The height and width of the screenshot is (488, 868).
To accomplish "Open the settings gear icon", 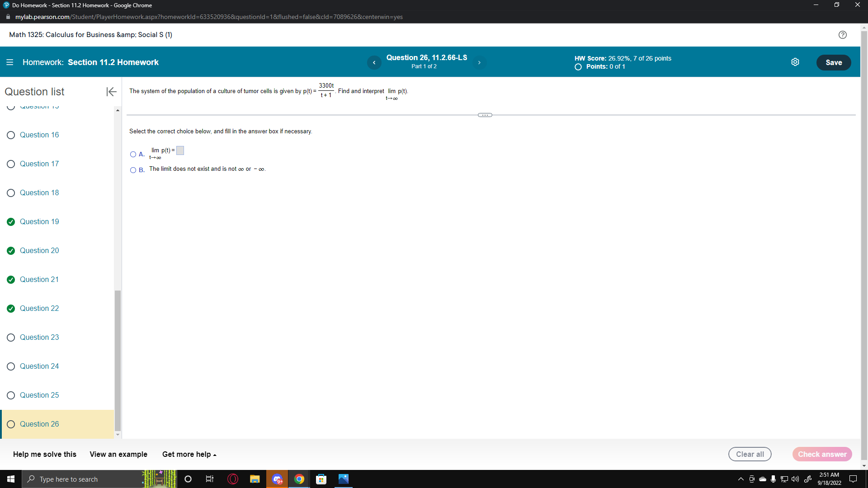I will 796,62.
